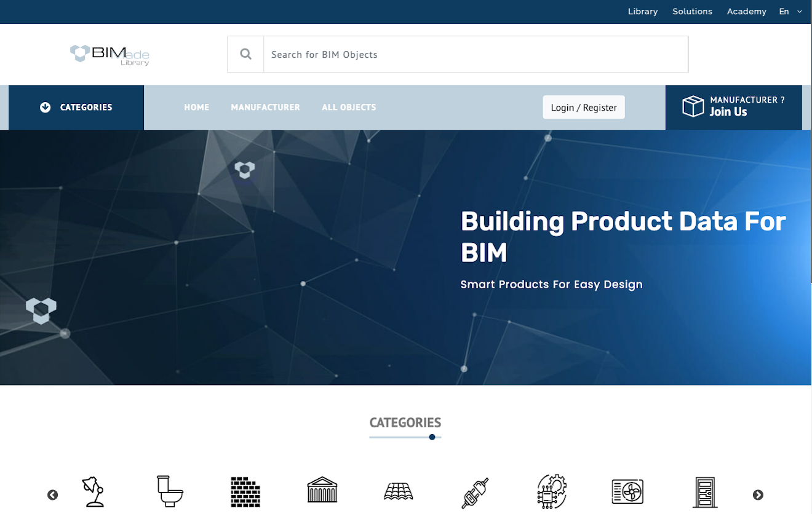Click the search magnifier icon
This screenshot has height=514, width=812.
(245, 53)
